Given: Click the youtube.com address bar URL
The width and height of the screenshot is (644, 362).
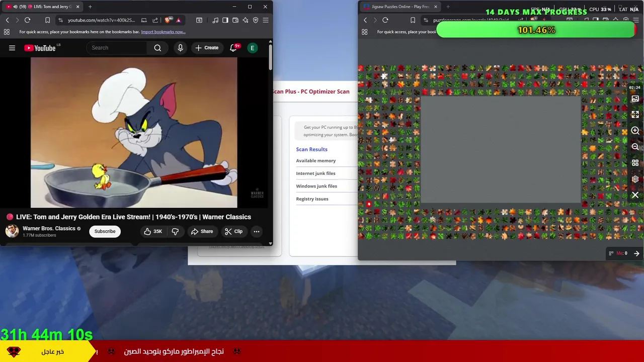Looking at the screenshot, I should point(101,20).
